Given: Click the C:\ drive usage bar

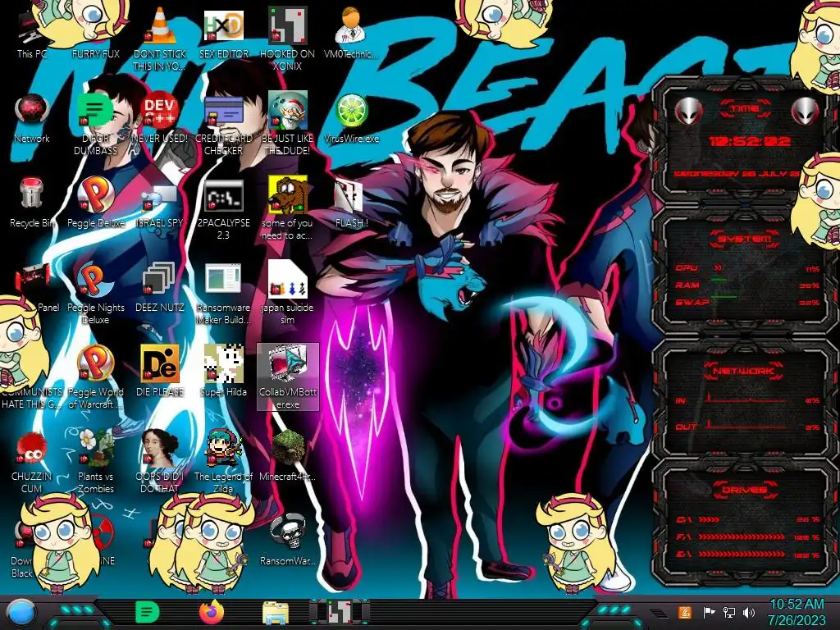Looking at the screenshot, I should (747, 519).
